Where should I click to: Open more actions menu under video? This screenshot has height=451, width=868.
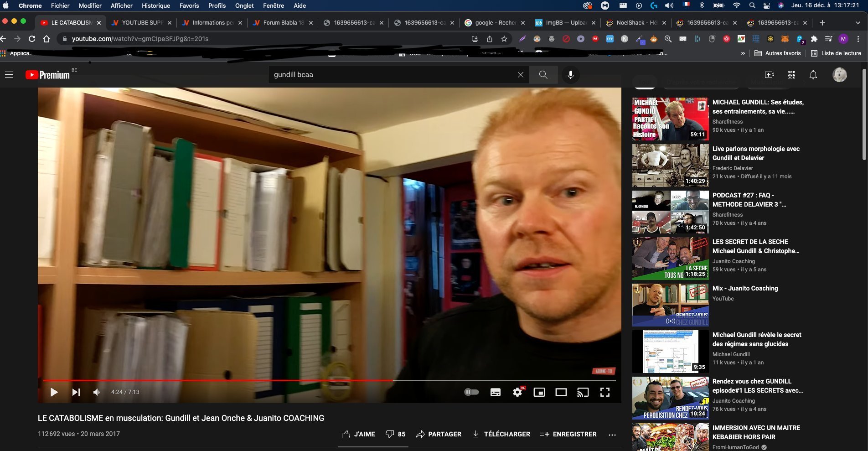(612, 435)
